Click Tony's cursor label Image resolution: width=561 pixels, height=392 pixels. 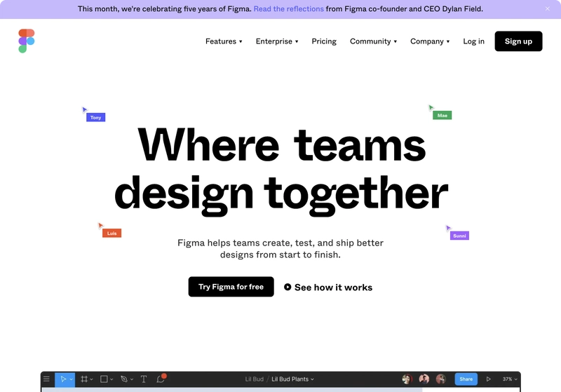[95, 117]
